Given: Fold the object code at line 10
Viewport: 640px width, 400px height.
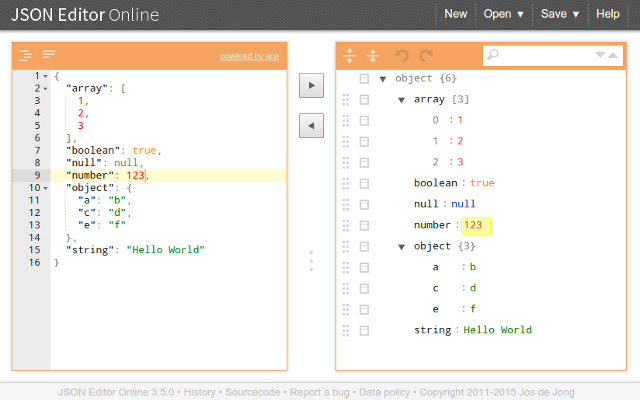Looking at the screenshot, I should tap(46, 188).
